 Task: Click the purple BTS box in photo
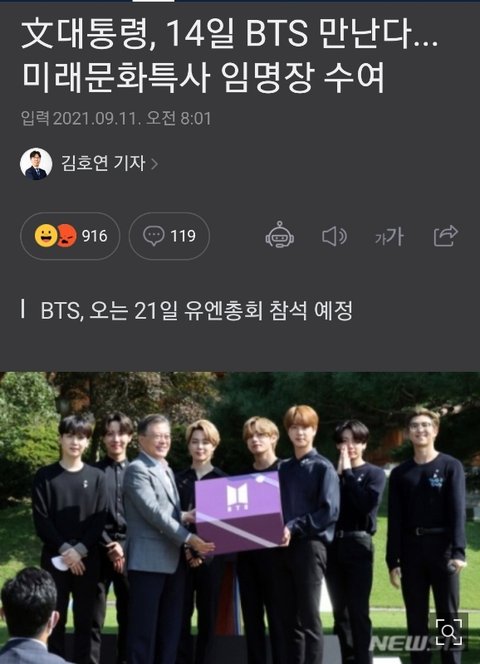pyautogui.click(x=239, y=512)
